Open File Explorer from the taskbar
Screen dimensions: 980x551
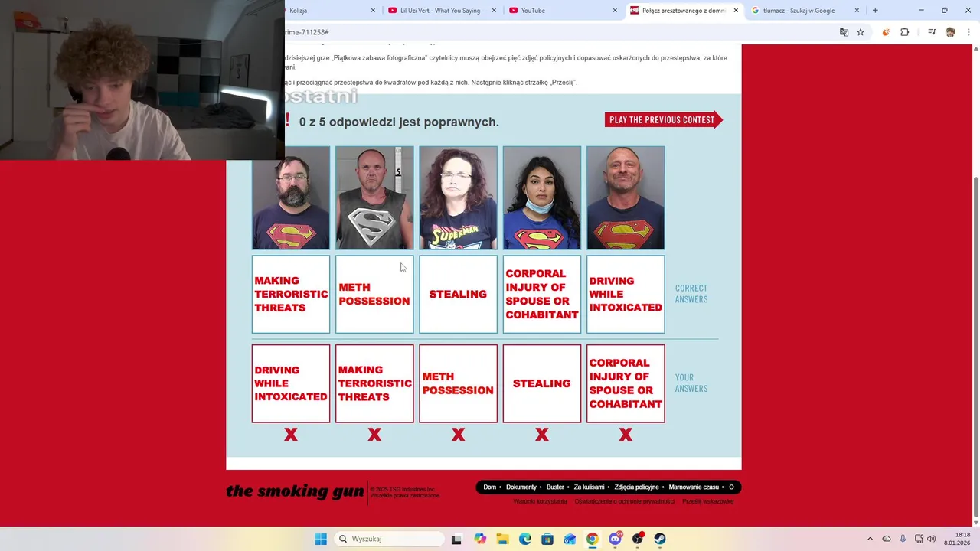coord(502,539)
